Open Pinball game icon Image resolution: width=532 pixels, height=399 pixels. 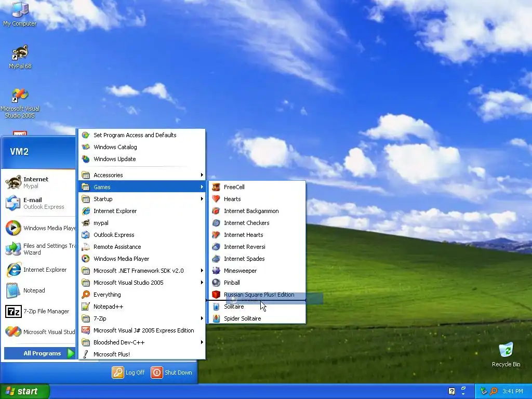(216, 283)
